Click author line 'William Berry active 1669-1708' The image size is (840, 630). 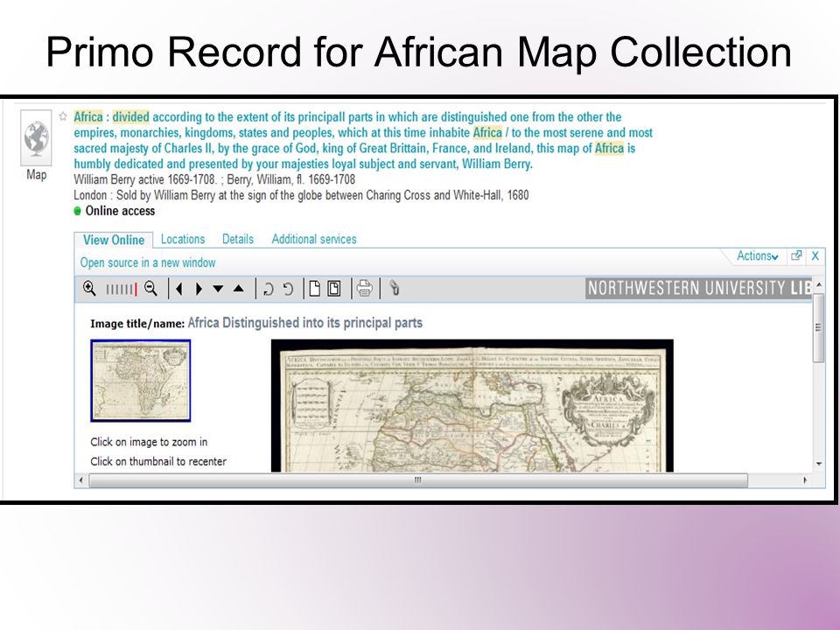click(144, 179)
